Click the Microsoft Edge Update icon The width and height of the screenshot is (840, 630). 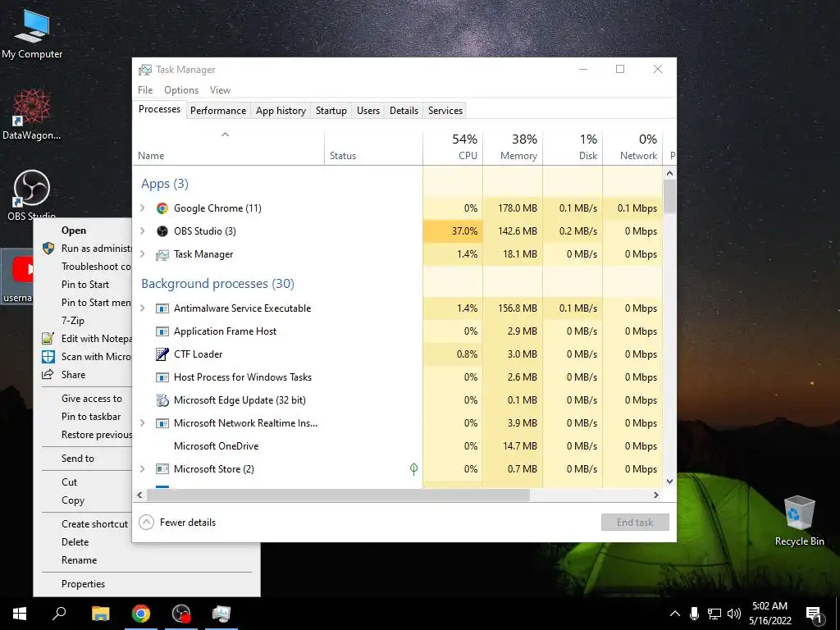[x=162, y=400]
